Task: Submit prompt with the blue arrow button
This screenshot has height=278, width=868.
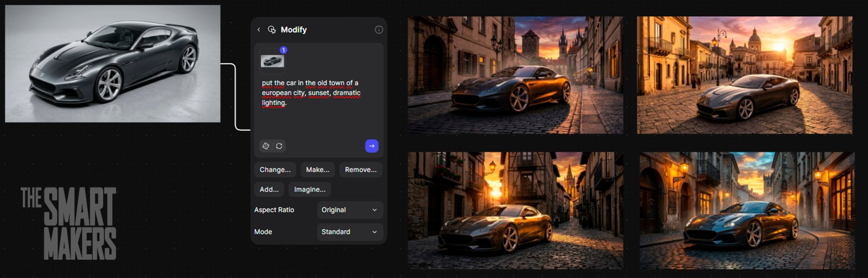Action: click(372, 146)
